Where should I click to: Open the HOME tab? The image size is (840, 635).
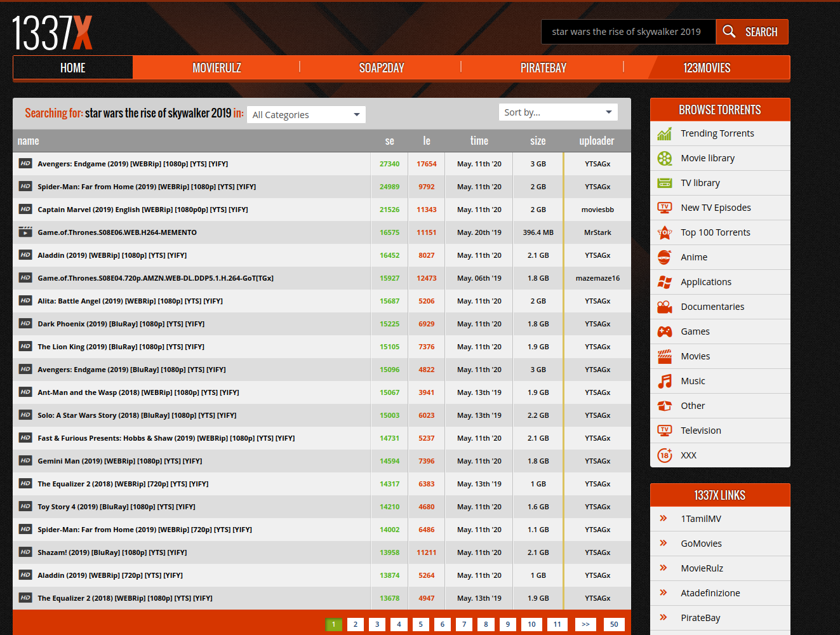click(x=73, y=67)
